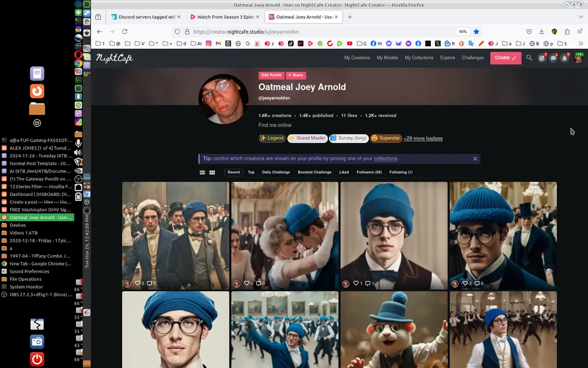Follow the 'collections' link in tip
588x368 pixels.
385,159
